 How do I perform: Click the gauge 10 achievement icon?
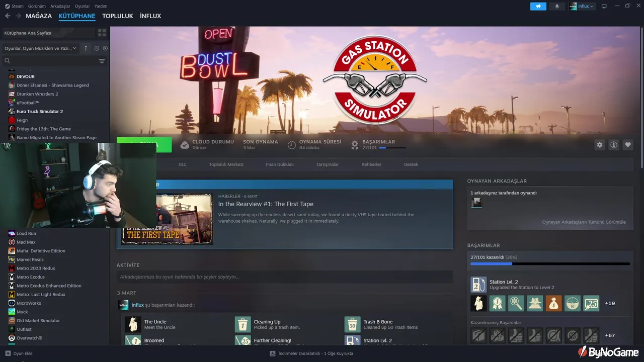point(573,303)
